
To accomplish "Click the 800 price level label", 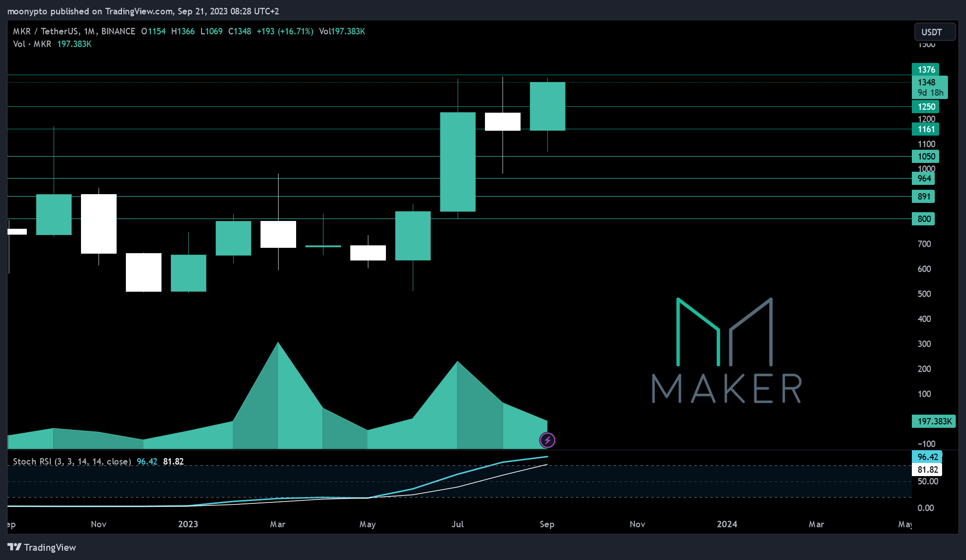I will pyautogui.click(x=924, y=219).
